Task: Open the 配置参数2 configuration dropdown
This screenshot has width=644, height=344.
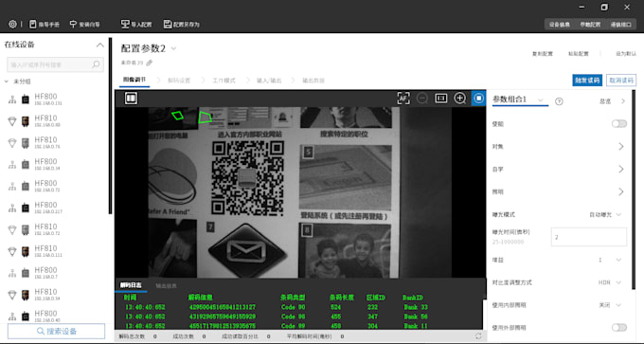Action: [x=173, y=48]
